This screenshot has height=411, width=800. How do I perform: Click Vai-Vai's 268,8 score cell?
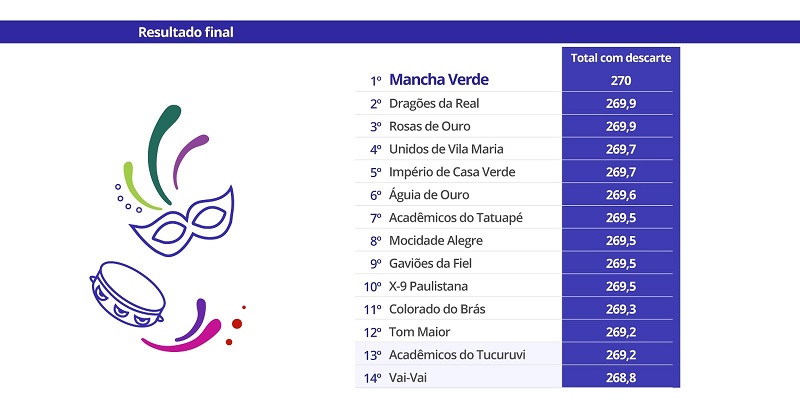pos(621,378)
